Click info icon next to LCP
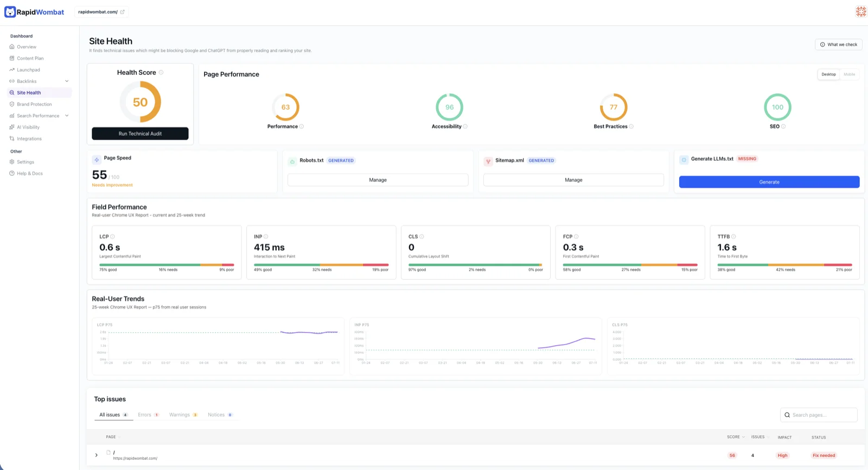Viewport: 868px width, 470px height. tap(113, 237)
